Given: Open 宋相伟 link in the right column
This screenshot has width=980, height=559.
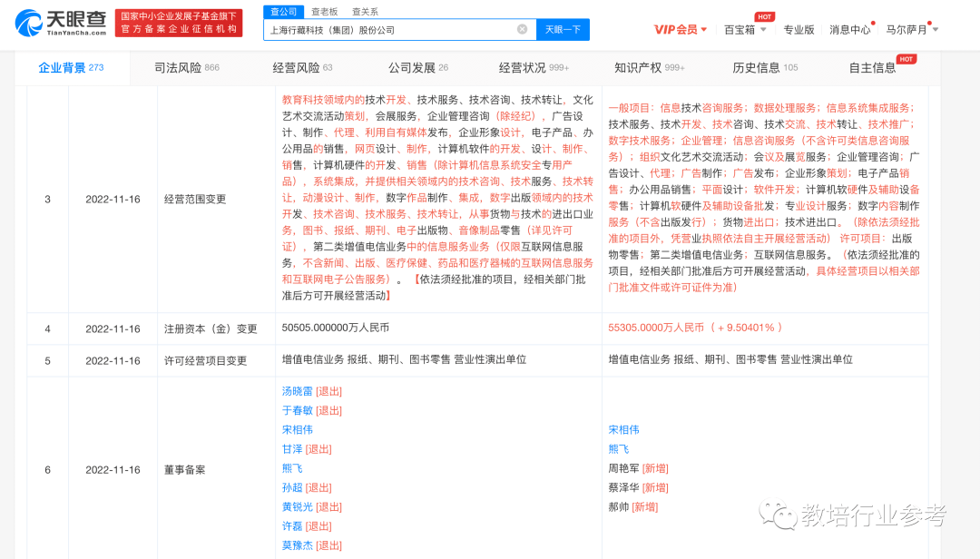Looking at the screenshot, I should (623, 430).
